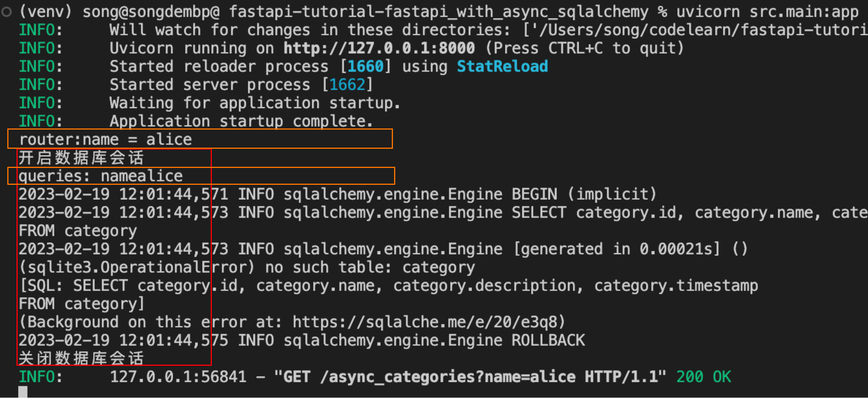
Task: Click the http://127.0.0.1:8000 server URL
Action: tap(379, 48)
